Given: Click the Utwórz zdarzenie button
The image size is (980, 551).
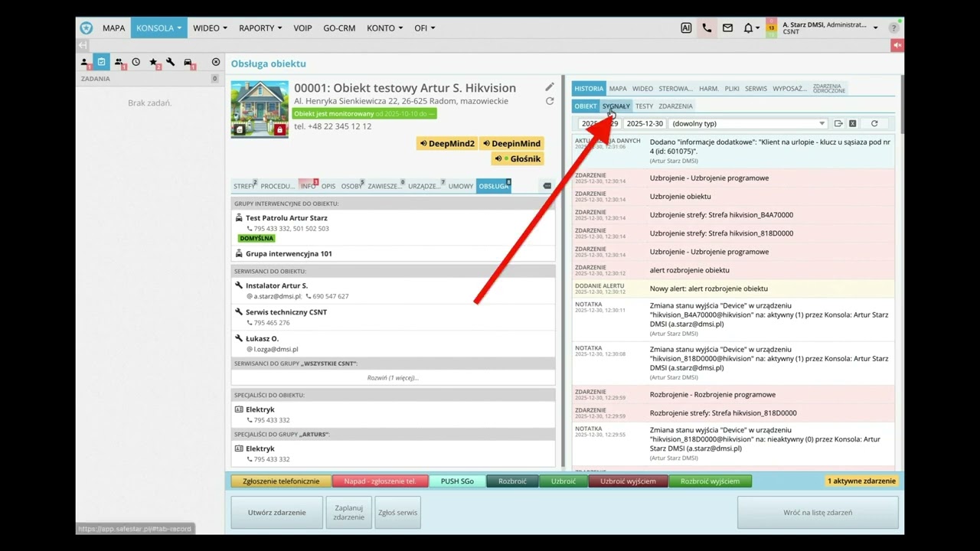Looking at the screenshot, I should [276, 513].
